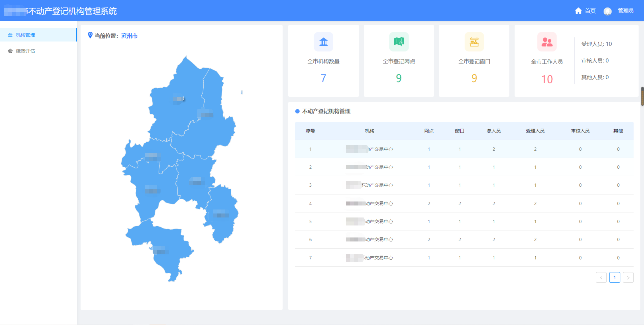Click the location pin icon

[90, 35]
